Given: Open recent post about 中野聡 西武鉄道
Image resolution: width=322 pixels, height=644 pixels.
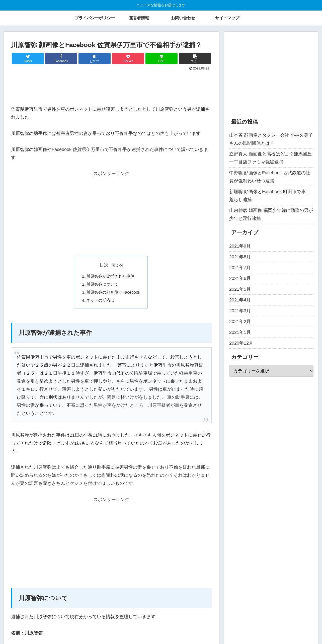Looking at the screenshot, I should 271,177.
